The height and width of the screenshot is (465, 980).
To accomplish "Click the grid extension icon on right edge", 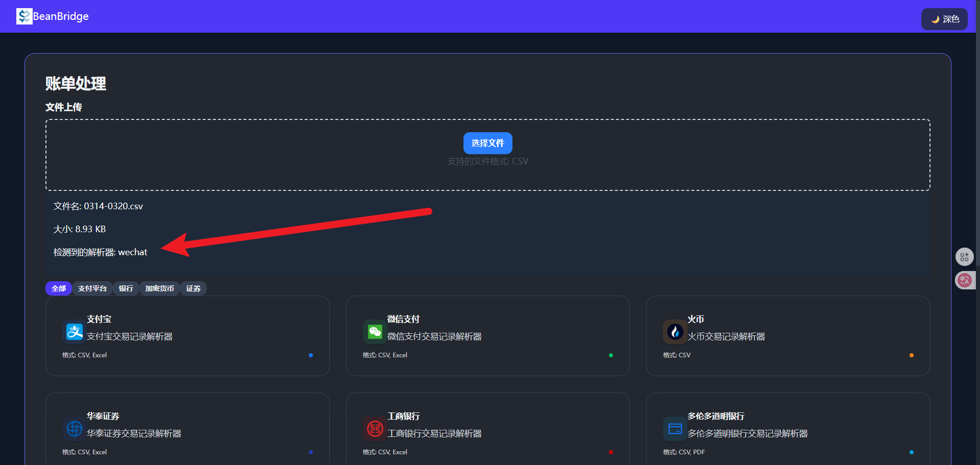I will coord(964,257).
